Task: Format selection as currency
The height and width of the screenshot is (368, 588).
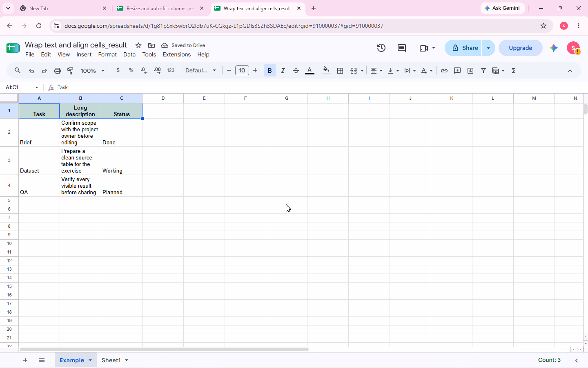Action: pos(118,70)
